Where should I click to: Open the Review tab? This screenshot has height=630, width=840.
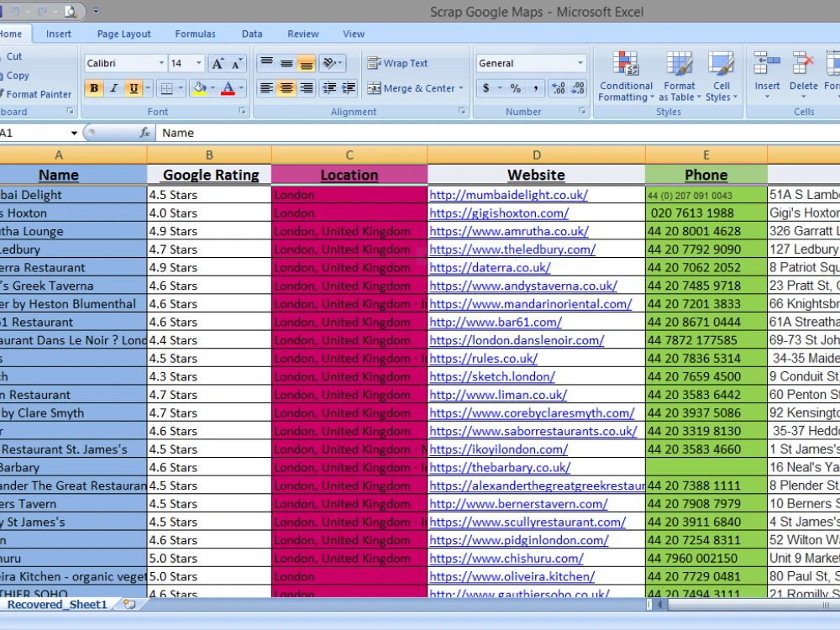point(302,34)
